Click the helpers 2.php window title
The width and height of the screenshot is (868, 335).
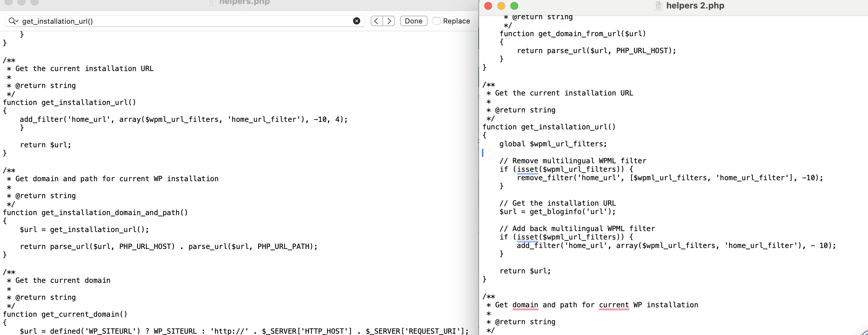coord(695,6)
